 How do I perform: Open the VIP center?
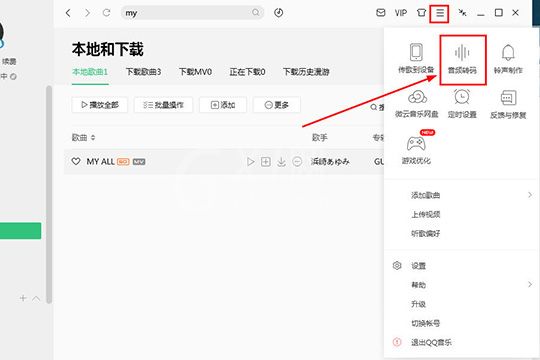click(x=401, y=13)
